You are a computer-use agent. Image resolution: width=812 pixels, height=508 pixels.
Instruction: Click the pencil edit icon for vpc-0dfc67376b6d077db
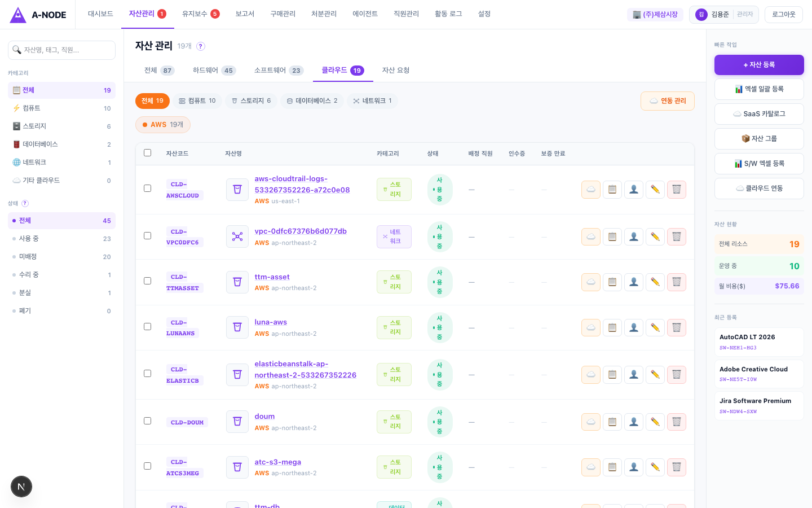pyautogui.click(x=655, y=237)
